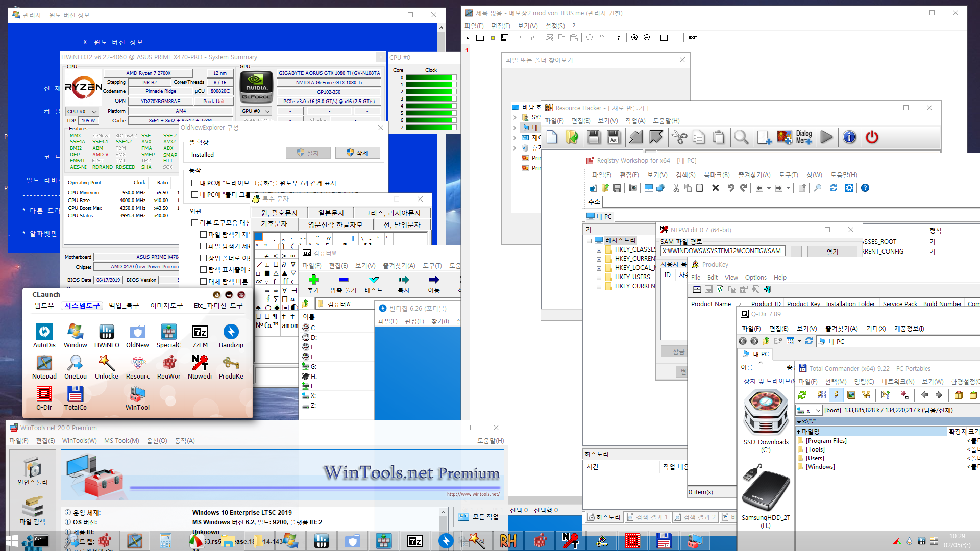The height and width of the screenshot is (551, 980).
Task: Open the Unlocker wand icon in CLaunch
Action: (107, 367)
